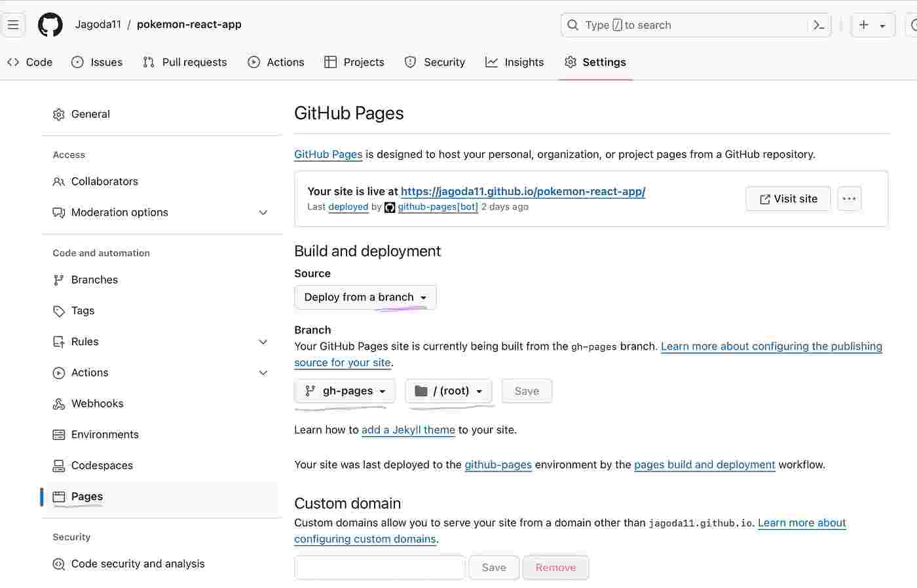
Task: Open the GitHub home logo
Action: tap(50, 24)
